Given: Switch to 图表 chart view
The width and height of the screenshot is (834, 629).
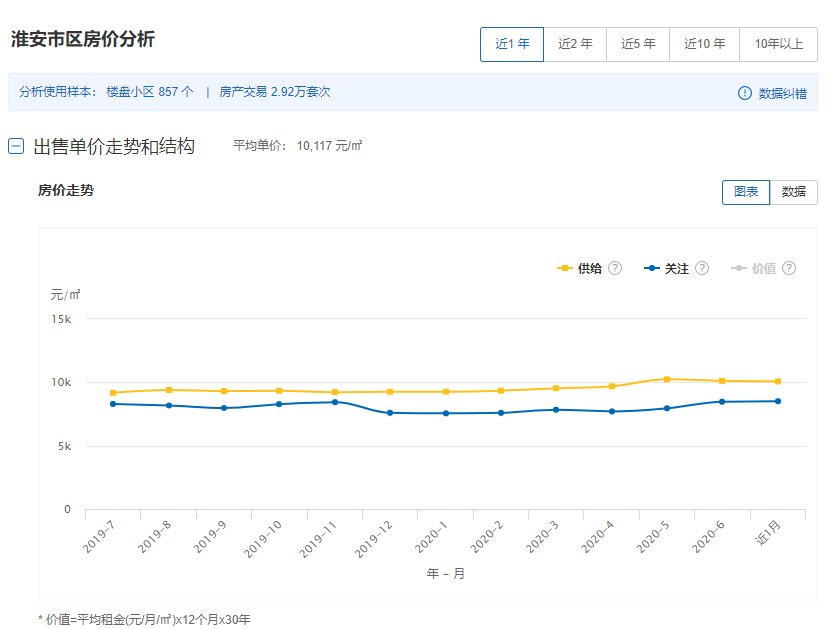Looking at the screenshot, I should pos(746,192).
